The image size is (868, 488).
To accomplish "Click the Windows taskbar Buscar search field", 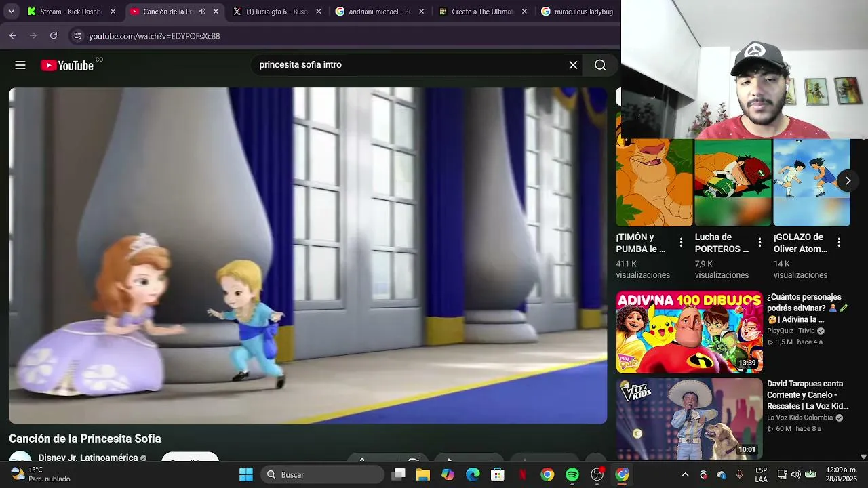I will pyautogui.click(x=323, y=474).
